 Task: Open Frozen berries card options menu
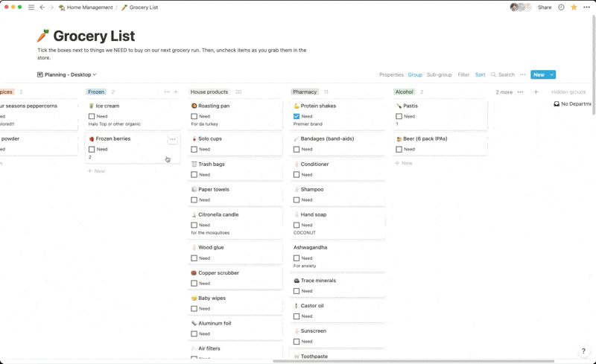pos(172,139)
